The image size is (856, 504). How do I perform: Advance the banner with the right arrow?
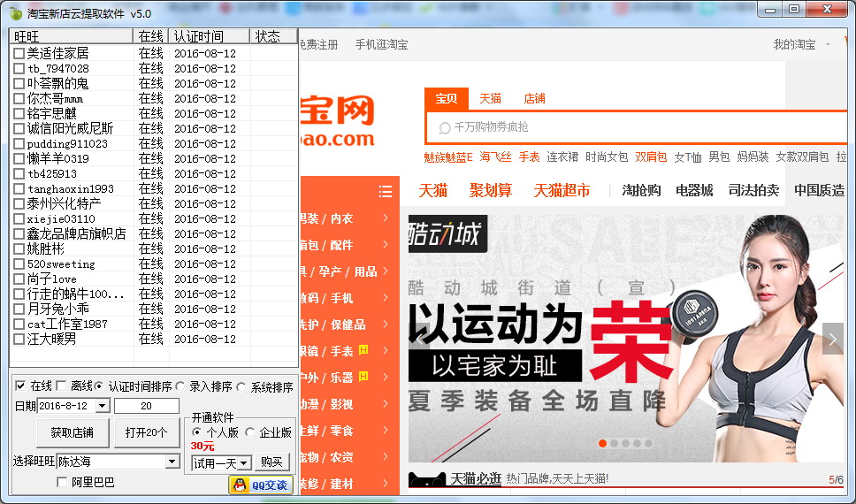tap(832, 339)
